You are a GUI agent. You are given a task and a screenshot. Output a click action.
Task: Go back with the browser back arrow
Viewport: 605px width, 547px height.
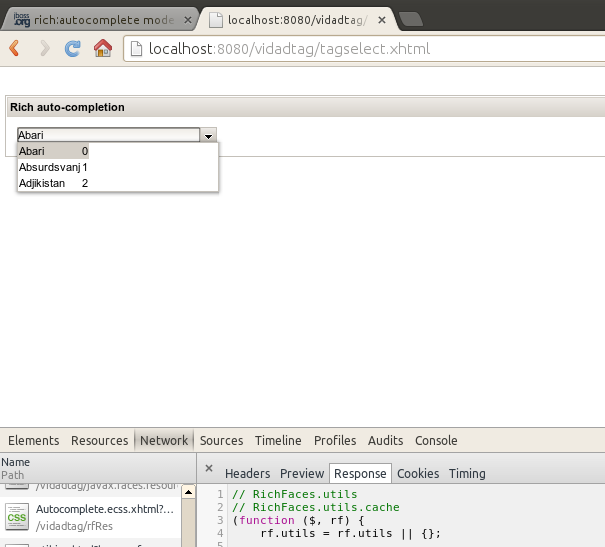point(15,49)
